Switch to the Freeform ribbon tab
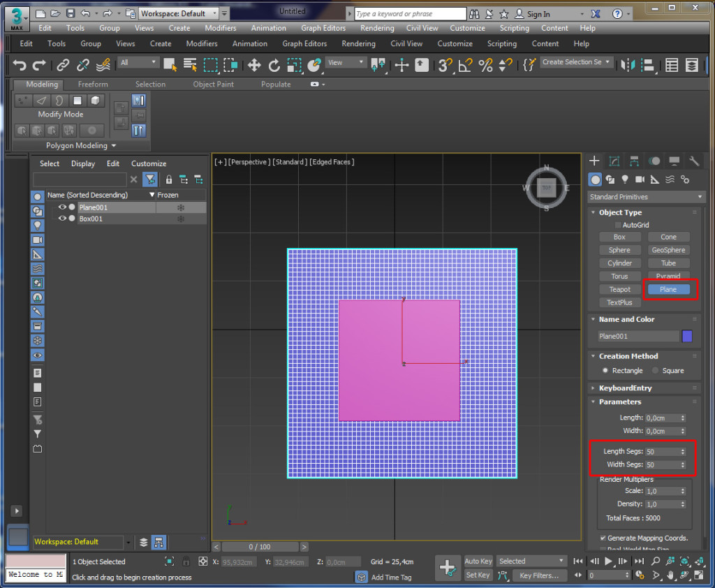The image size is (715, 588). pyautogui.click(x=93, y=84)
